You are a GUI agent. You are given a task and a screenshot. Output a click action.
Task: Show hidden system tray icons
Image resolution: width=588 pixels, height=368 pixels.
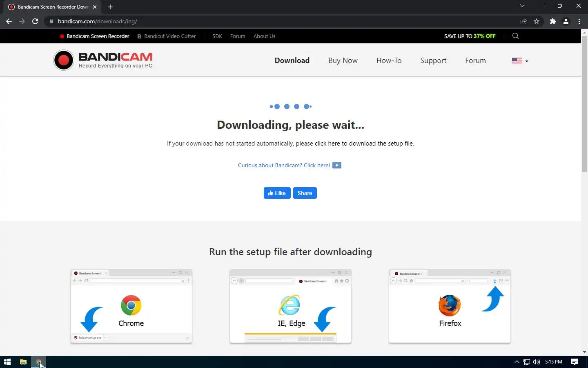click(517, 362)
